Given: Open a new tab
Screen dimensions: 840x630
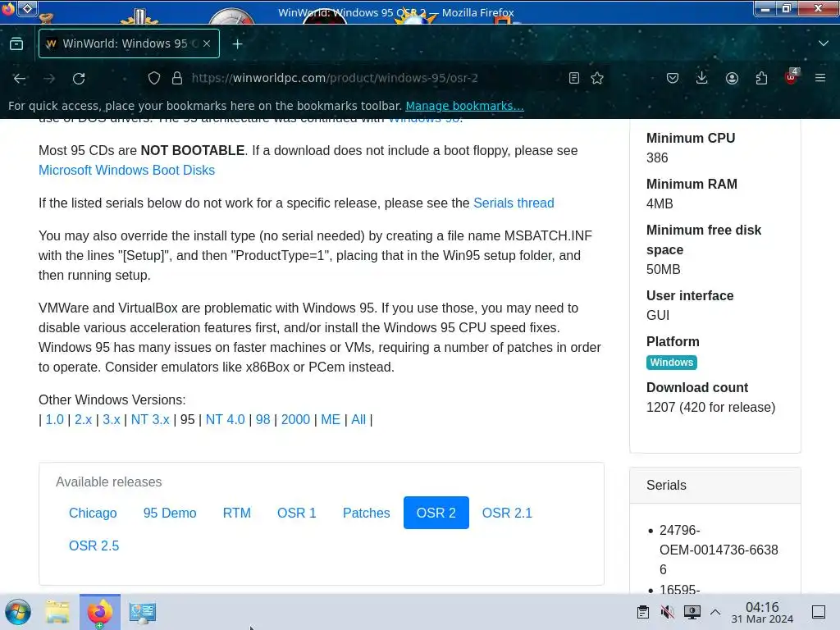Looking at the screenshot, I should click(237, 44).
